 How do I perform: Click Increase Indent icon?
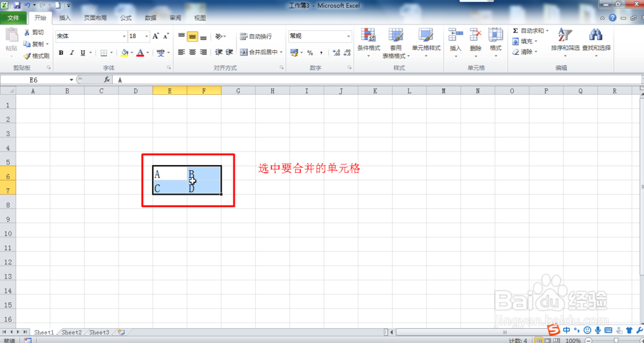click(x=229, y=52)
